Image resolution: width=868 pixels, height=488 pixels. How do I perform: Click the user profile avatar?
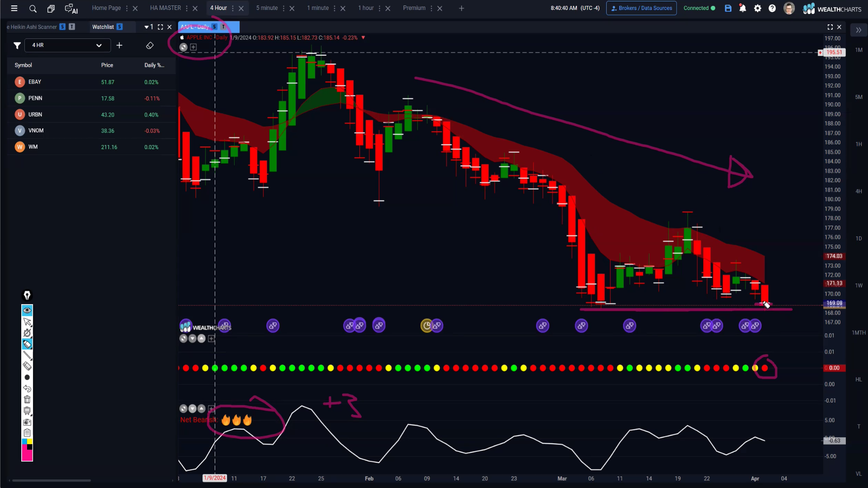coord(789,8)
